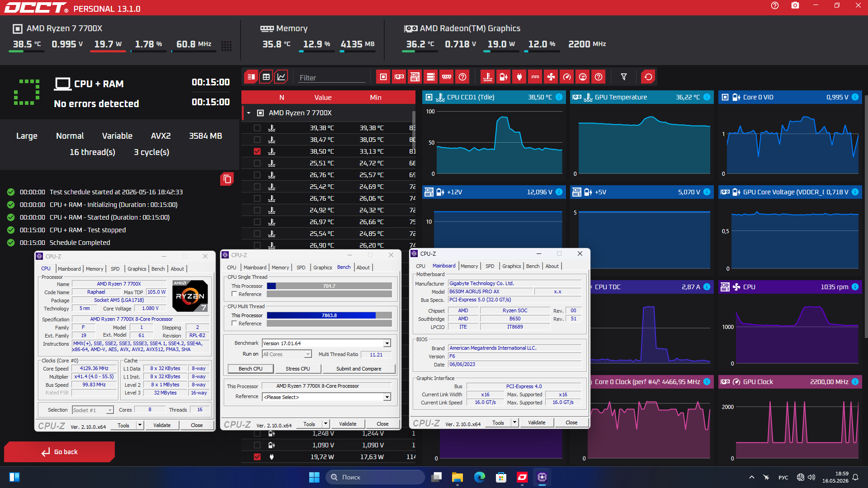Toggle the power plug sensor filter
Viewport: 868px width, 488px height.
[x=519, y=77]
